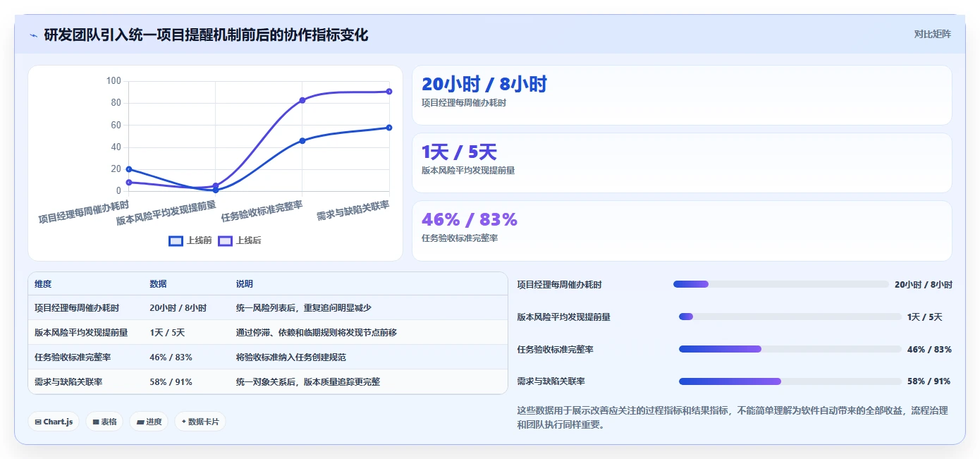Click the 版本风险平均发现提前量 chart axis label
980x459 pixels.
(x=166, y=212)
